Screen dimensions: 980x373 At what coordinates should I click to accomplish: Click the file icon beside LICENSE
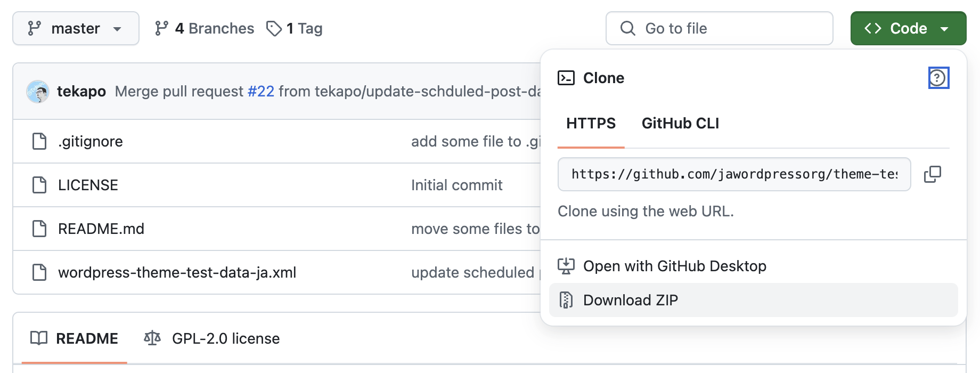click(x=39, y=185)
